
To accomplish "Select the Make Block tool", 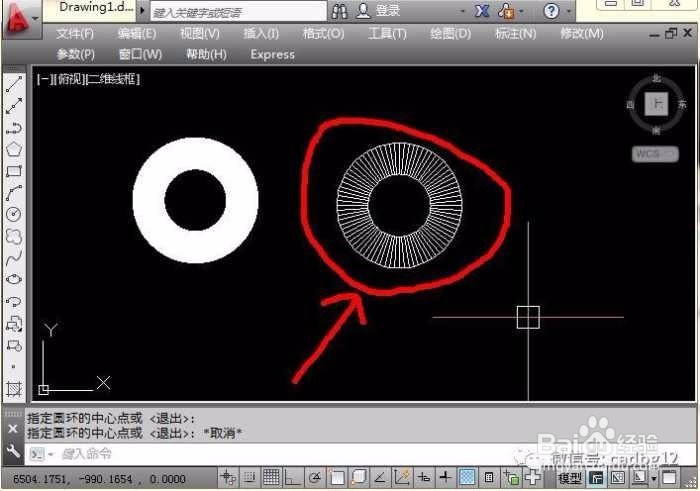I will [x=14, y=345].
